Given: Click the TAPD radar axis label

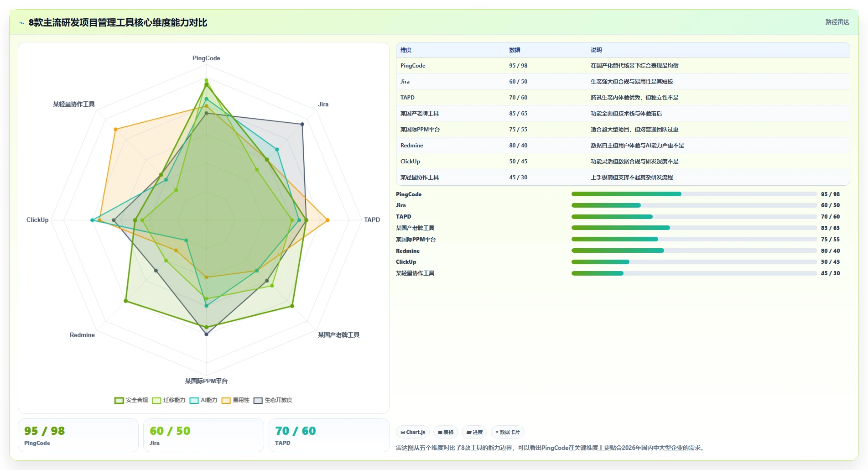Looking at the screenshot, I should (372, 220).
